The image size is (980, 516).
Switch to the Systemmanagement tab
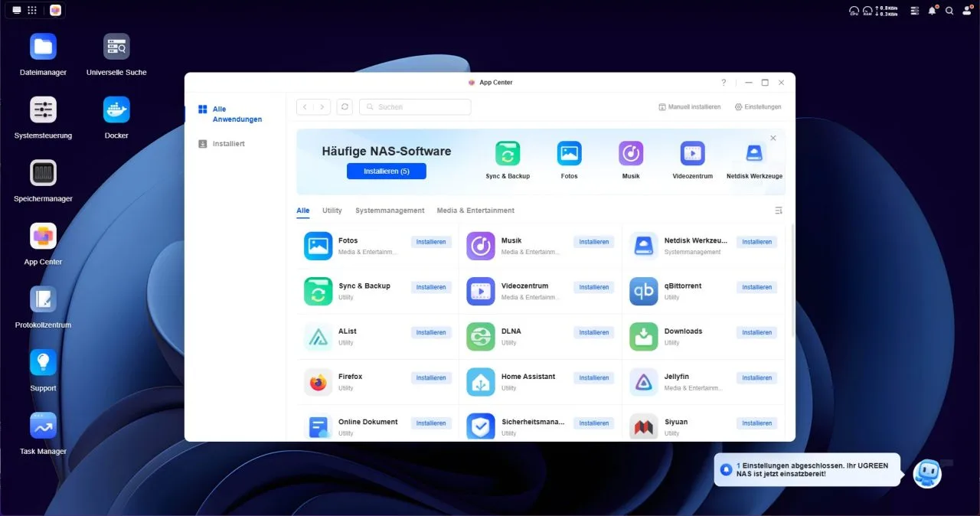click(390, 211)
